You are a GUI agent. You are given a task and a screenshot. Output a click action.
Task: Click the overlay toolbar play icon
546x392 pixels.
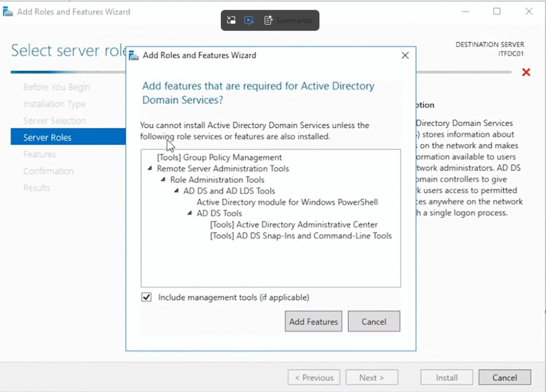coord(249,20)
